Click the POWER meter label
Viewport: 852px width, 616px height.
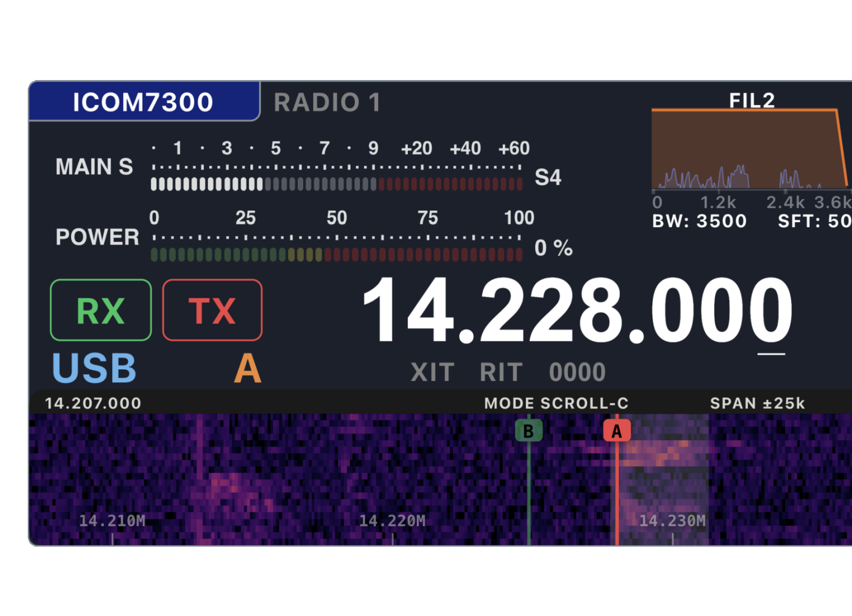(x=97, y=237)
